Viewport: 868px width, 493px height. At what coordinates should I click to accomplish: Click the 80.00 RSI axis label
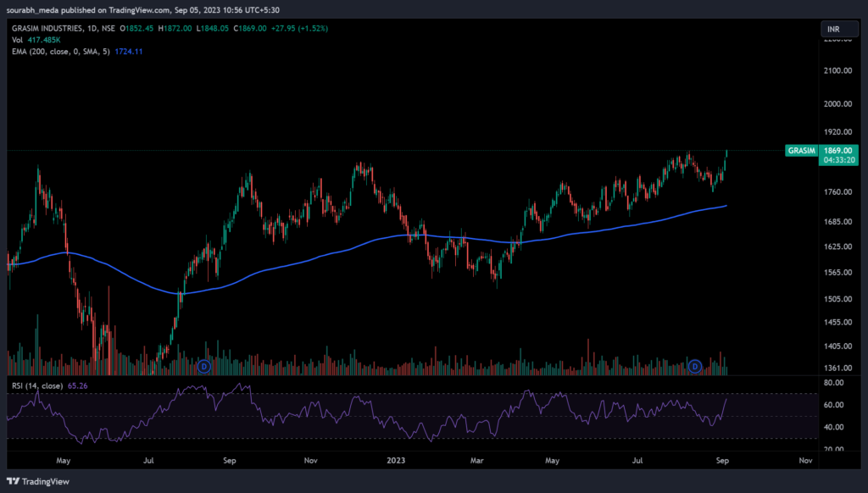(x=834, y=383)
